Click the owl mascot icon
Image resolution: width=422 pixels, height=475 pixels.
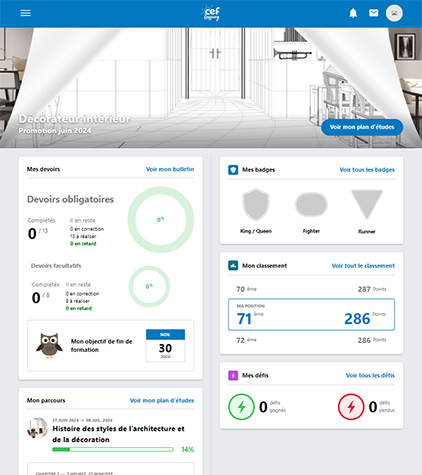(49, 345)
